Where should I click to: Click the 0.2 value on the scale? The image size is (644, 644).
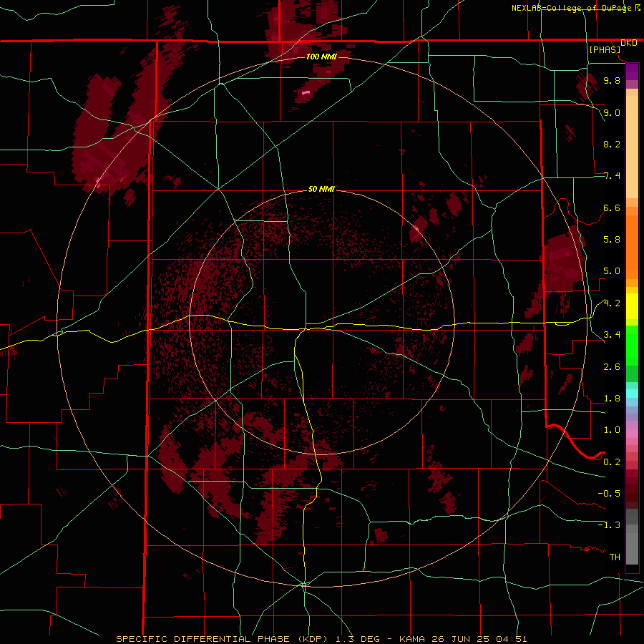click(x=612, y=462)
